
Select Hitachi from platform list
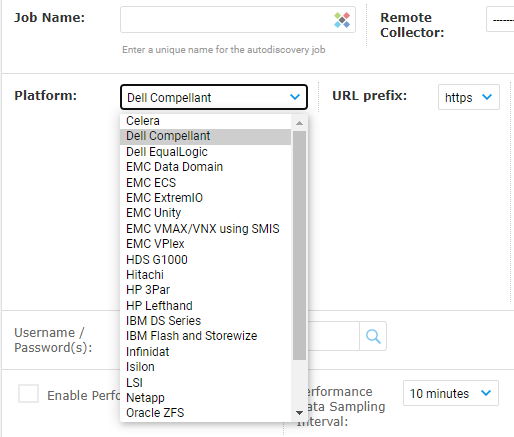(206, 275)
